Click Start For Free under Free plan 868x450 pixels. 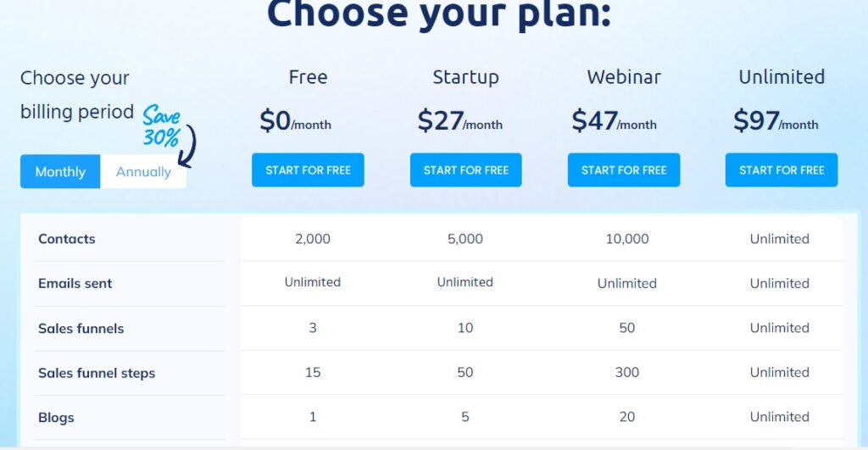[x=308, y=170]
